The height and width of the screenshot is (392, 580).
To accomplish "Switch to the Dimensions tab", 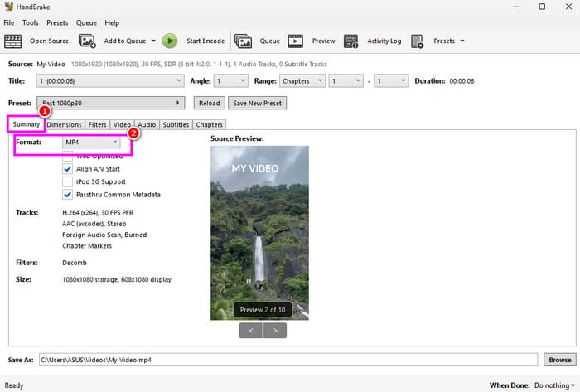I will [64, 124].
